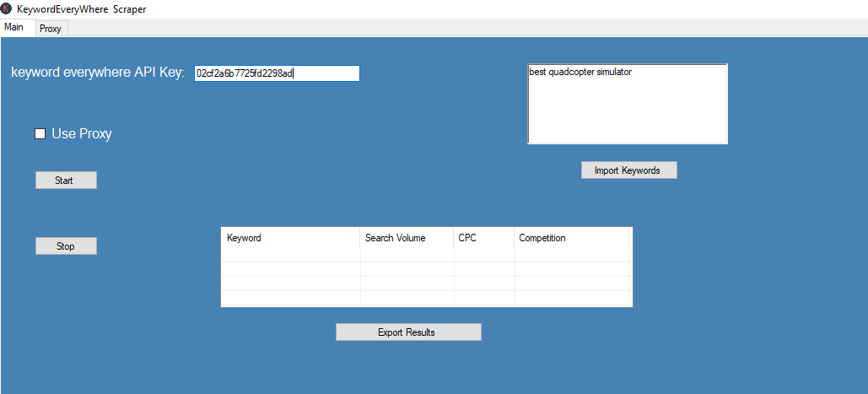Viewport: 868px width, 394px height.
Task: Click inside the keywords list text box
Action: 628,104
